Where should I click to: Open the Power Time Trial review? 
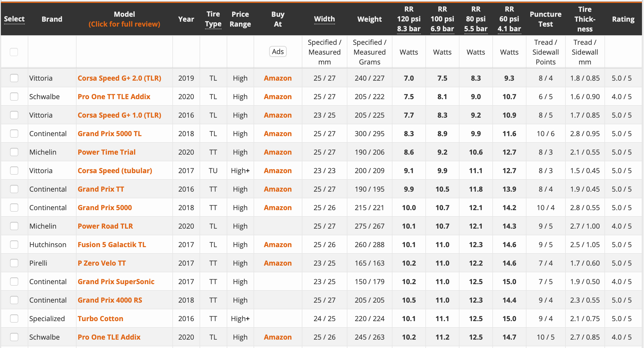click(x=107, y=152)
